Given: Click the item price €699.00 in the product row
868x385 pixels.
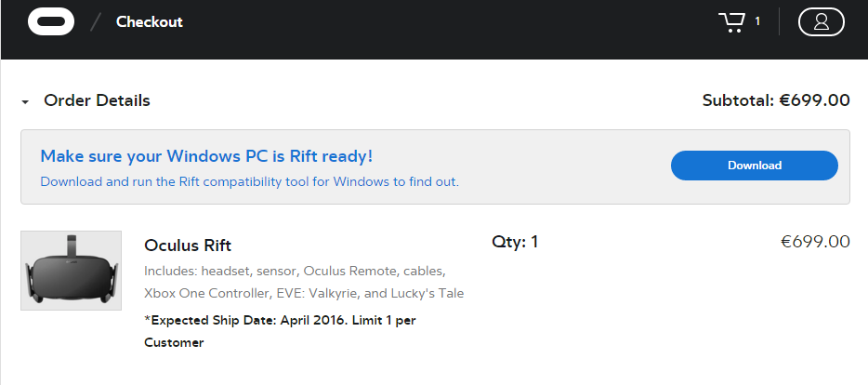Looking at the screenshot, I should (x=815, y=243).
